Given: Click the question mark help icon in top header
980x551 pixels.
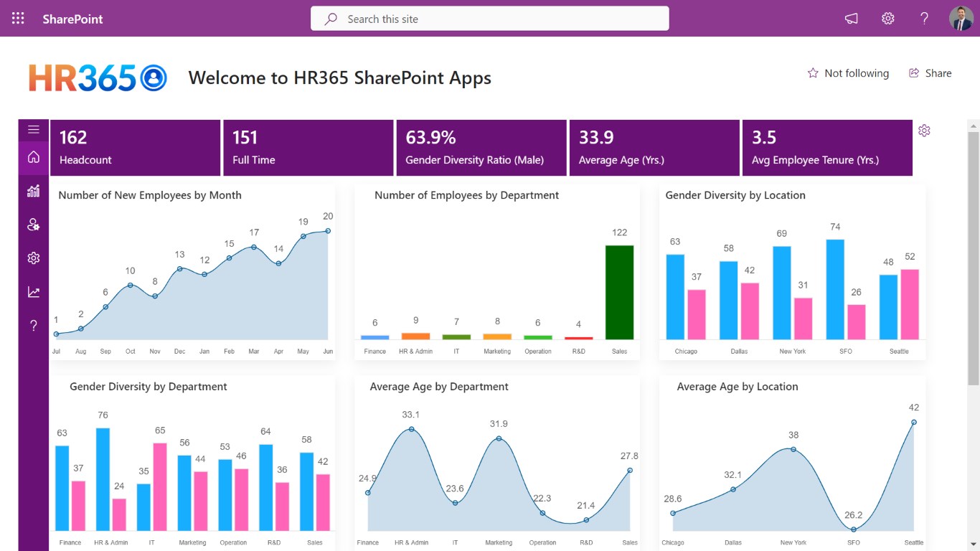Looking at the screenshot, I should 925,19.
